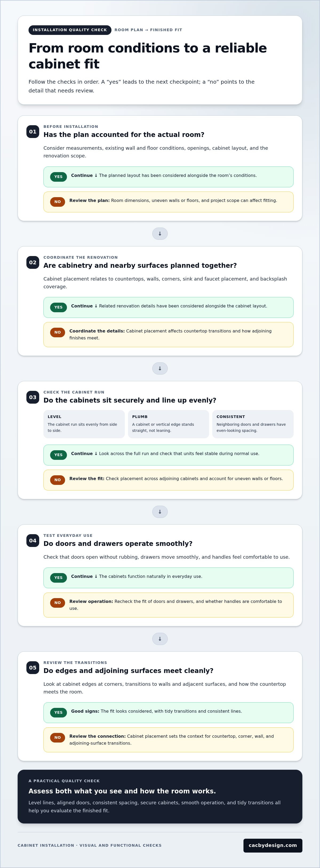Click the Installation Quality Check badge
The height and width of the screenshot is (868, 320).
(70, 30)
